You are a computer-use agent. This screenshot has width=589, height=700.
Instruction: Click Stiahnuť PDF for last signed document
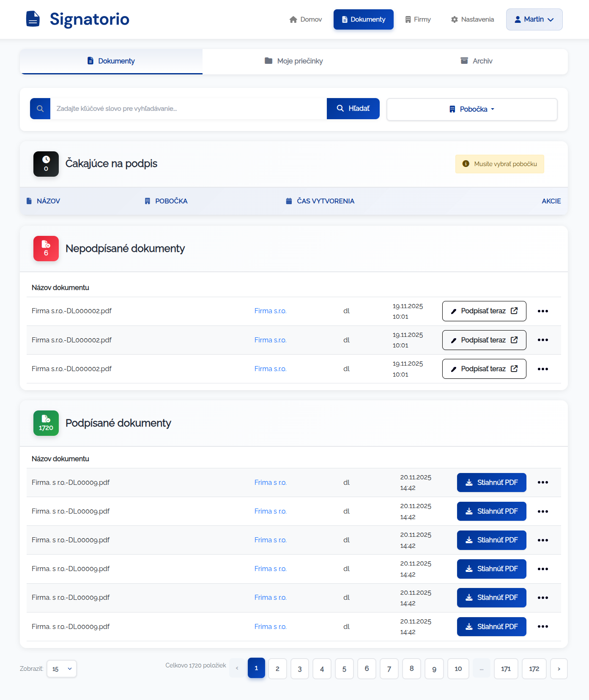[x=492, y=626]
